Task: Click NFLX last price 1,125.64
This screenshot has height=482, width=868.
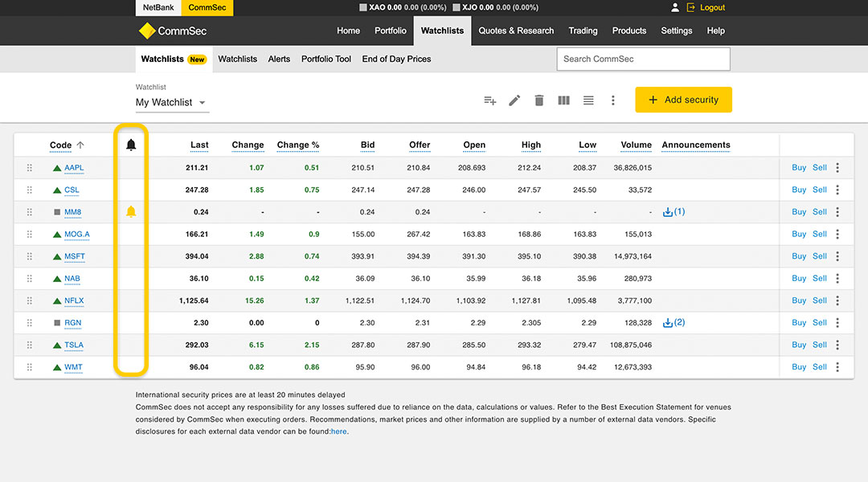Action: pos(194,300)
